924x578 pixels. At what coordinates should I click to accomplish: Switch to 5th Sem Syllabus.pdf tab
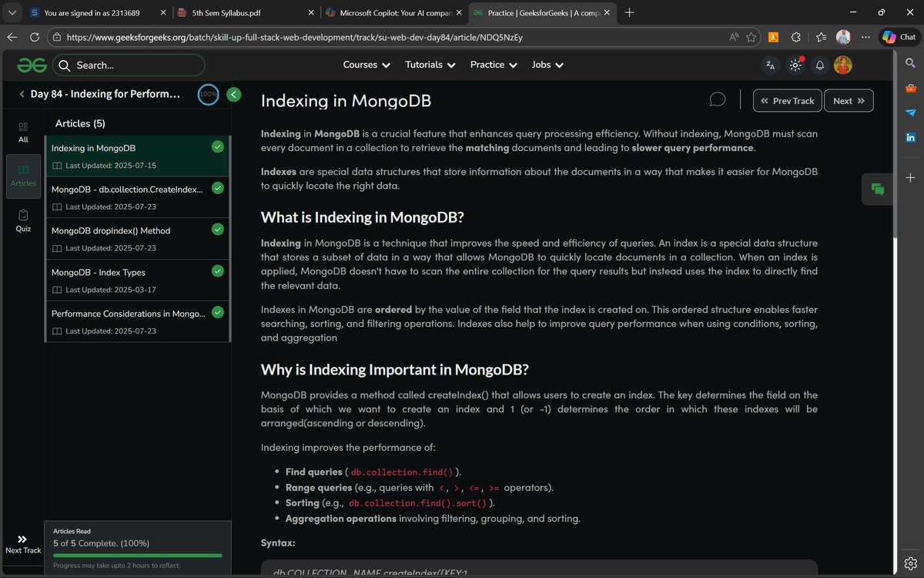tap(245, 13)
